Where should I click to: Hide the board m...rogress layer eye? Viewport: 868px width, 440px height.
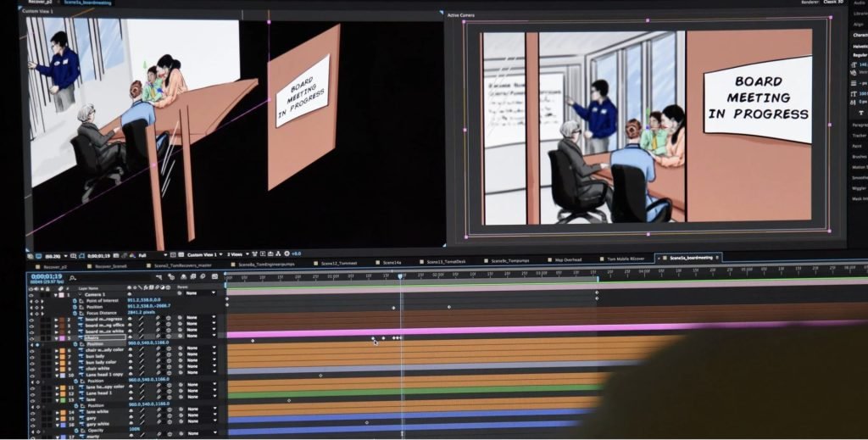31,320
